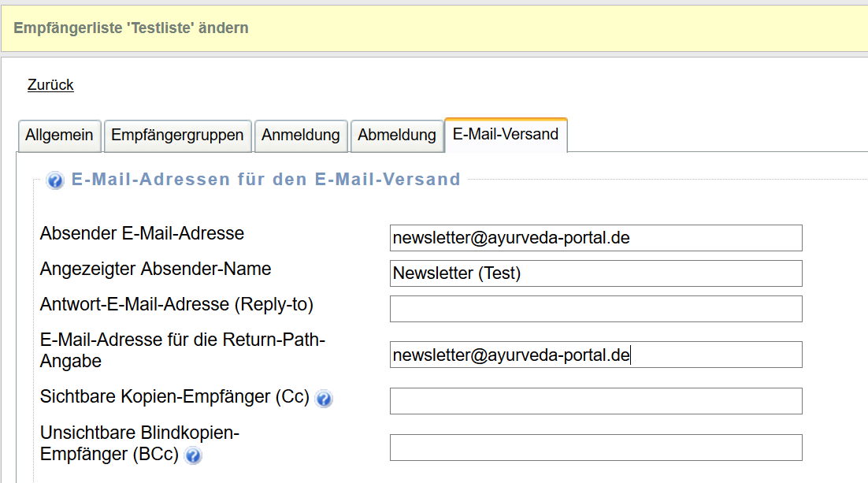Switch to the Allgemein tab
The width and height of the screenshot is (868, 483).
(59, 136)
